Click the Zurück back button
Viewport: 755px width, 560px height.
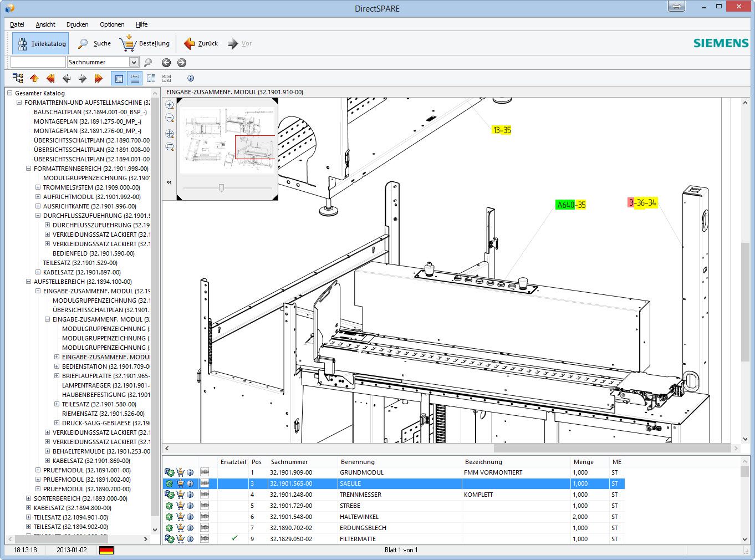pyautogui.click(x=201, y=43)
